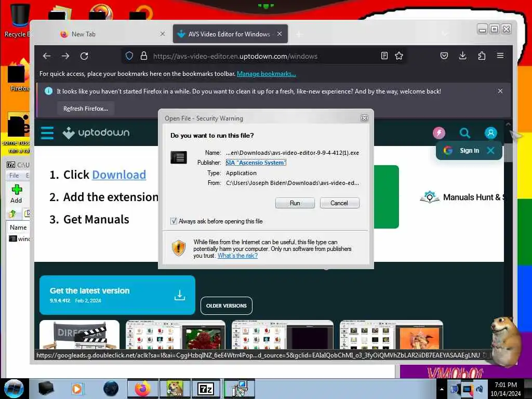This screenshot has width=532, height=399.
Task: Reload the uptodown page
Action: 84,56
